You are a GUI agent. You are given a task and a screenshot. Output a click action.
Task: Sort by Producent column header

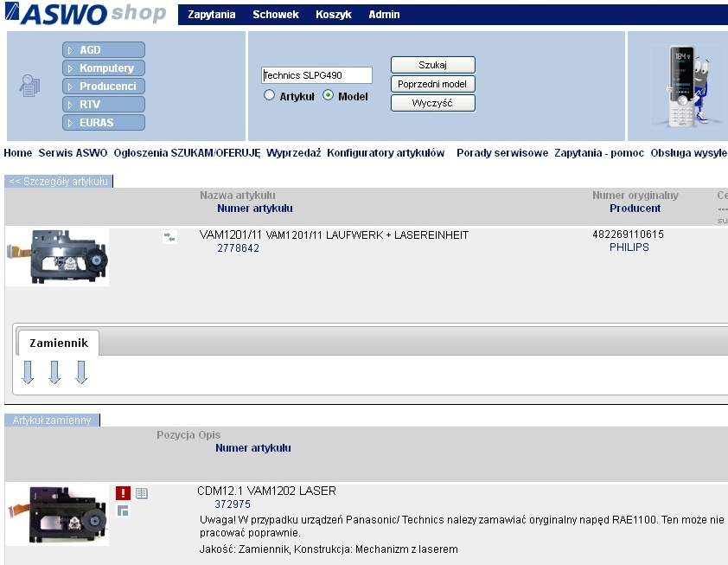(635, 209)
